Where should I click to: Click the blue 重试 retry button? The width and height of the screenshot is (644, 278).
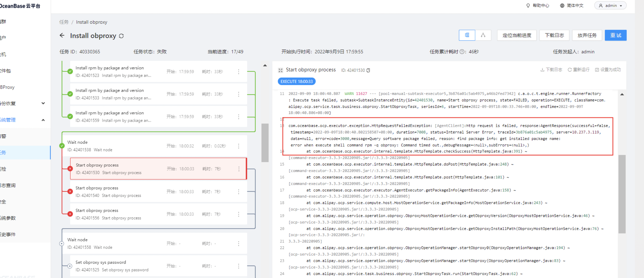[615, 35]
